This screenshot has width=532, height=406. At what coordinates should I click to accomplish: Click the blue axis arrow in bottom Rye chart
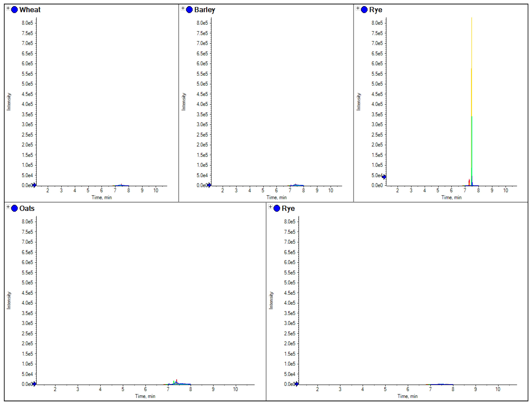tap(297, 384)
